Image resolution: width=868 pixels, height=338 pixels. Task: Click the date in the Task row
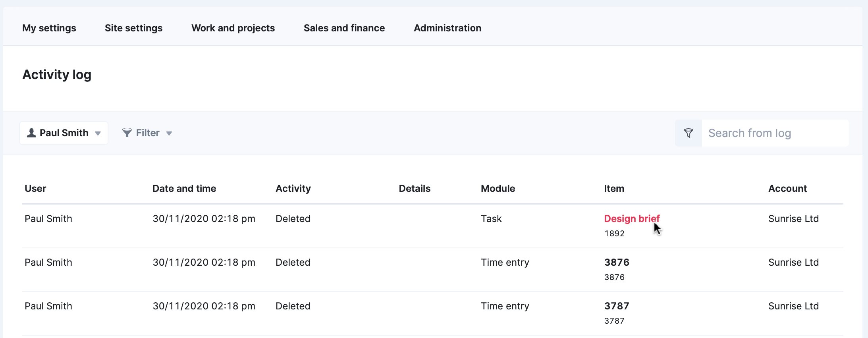pos(204,218)
